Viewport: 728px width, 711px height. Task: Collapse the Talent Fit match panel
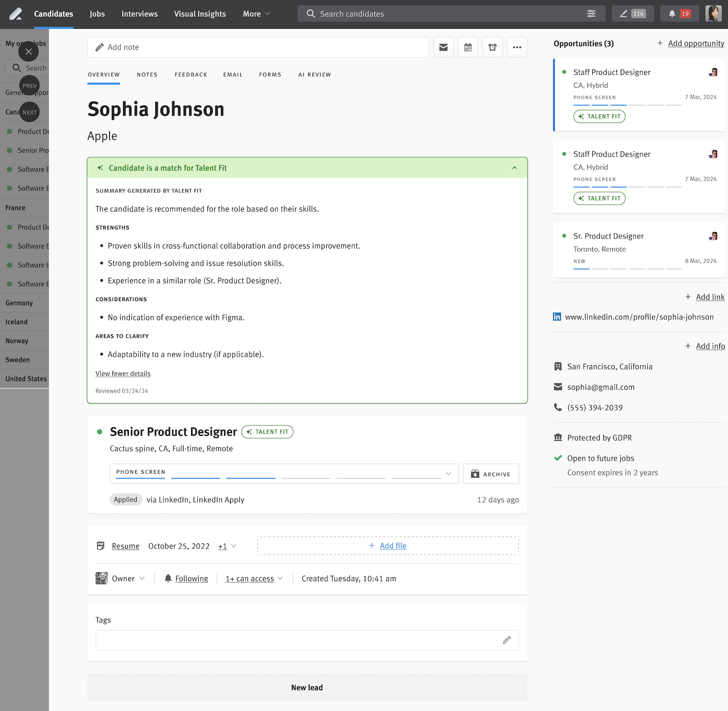click(x=515, y=168)
